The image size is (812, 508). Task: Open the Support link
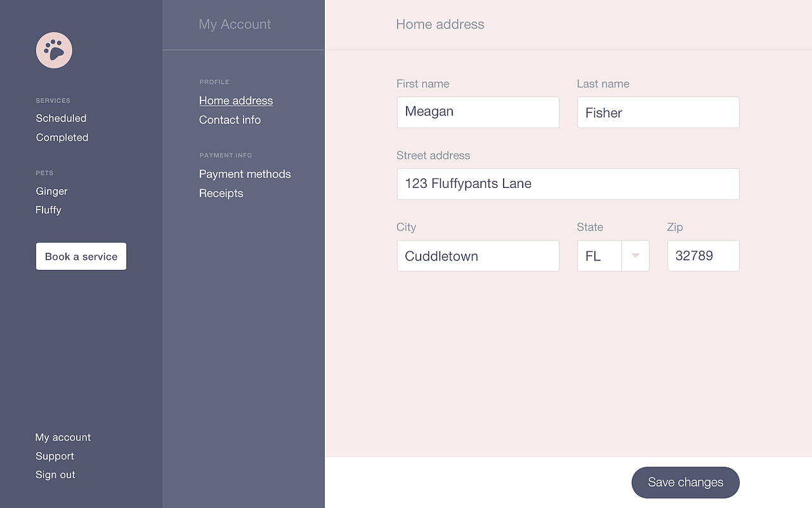point(55,456)
